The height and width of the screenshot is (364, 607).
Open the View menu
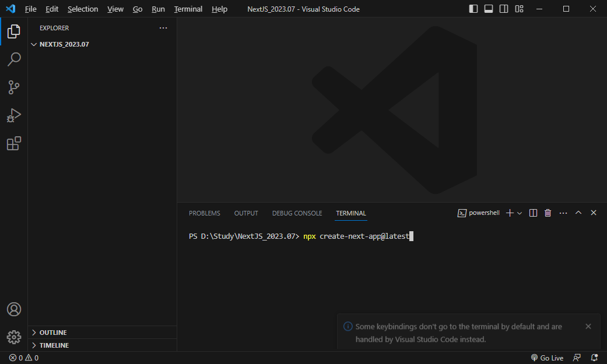pos(115,9)
